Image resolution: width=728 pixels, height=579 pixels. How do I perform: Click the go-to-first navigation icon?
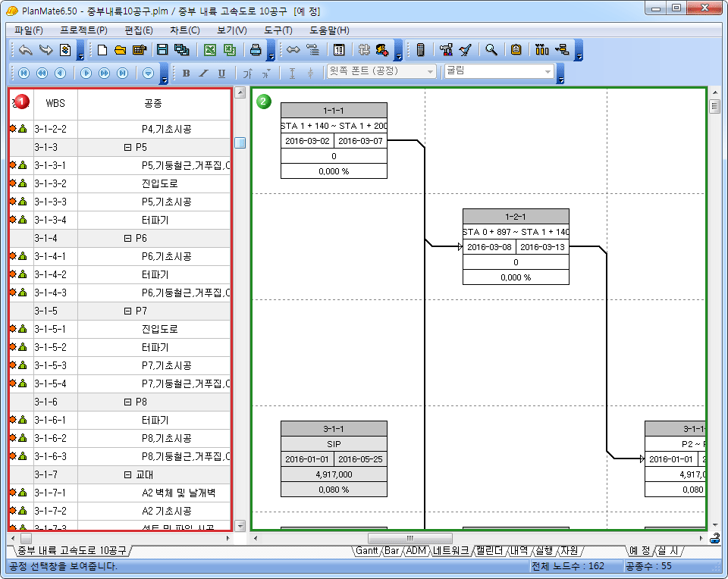tap(24, 74)
